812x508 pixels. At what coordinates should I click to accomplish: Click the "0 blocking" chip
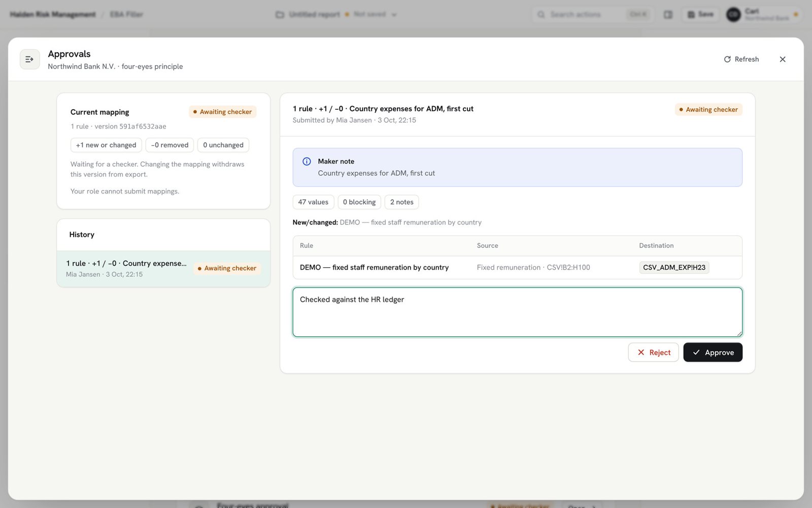359,202
